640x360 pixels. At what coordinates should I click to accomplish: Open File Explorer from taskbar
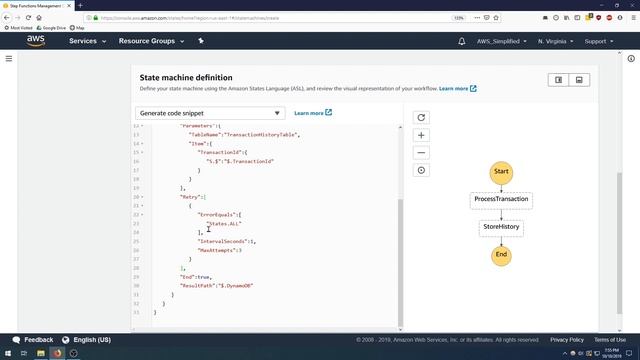click(41, 353)
